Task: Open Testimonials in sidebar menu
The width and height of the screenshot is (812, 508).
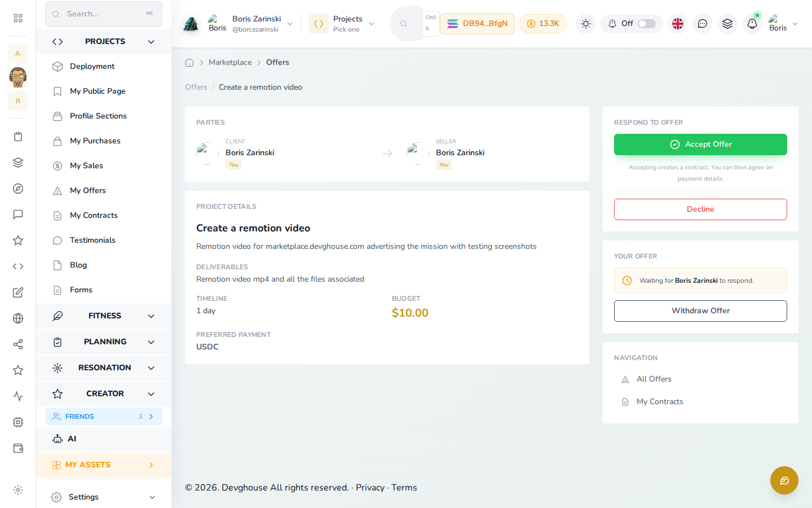Action: click(92, 240)
